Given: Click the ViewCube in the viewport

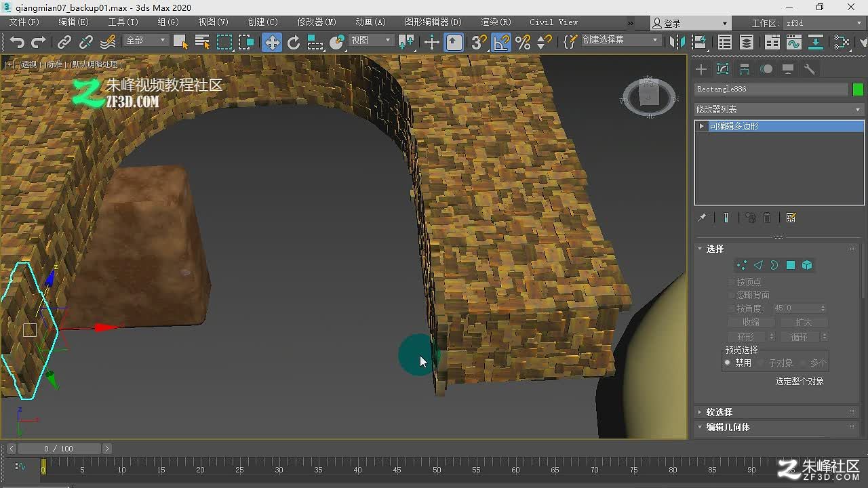Looking at the screenshot, I should tap(649, 97).
